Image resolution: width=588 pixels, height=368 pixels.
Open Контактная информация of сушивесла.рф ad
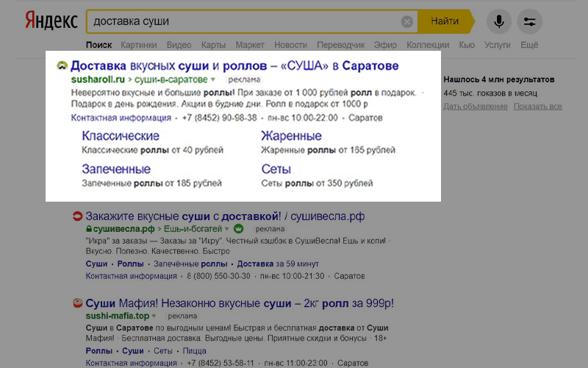pyautogui.click(x=132, y=276)
